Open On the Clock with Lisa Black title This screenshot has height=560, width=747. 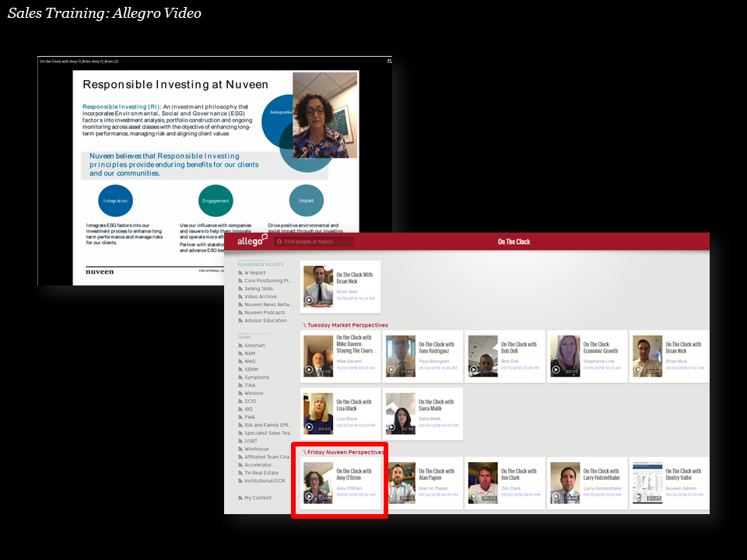354,405
